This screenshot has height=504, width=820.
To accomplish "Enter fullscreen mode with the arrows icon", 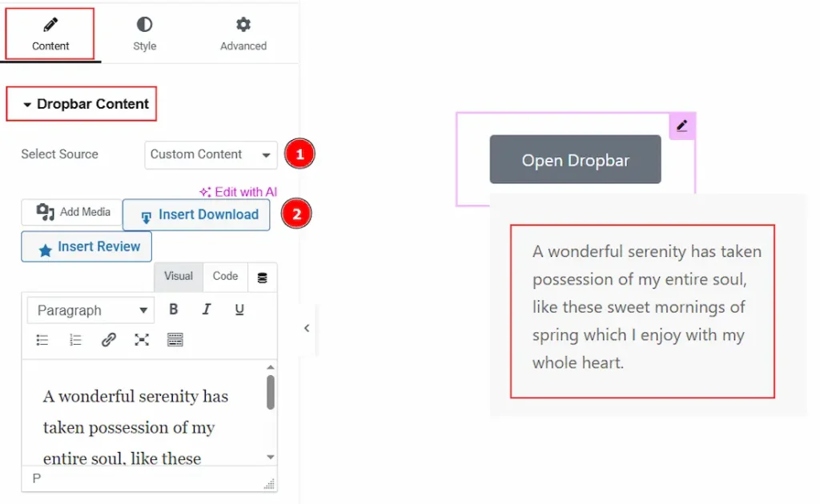I will pyautogui.click(x=142, y=339).
